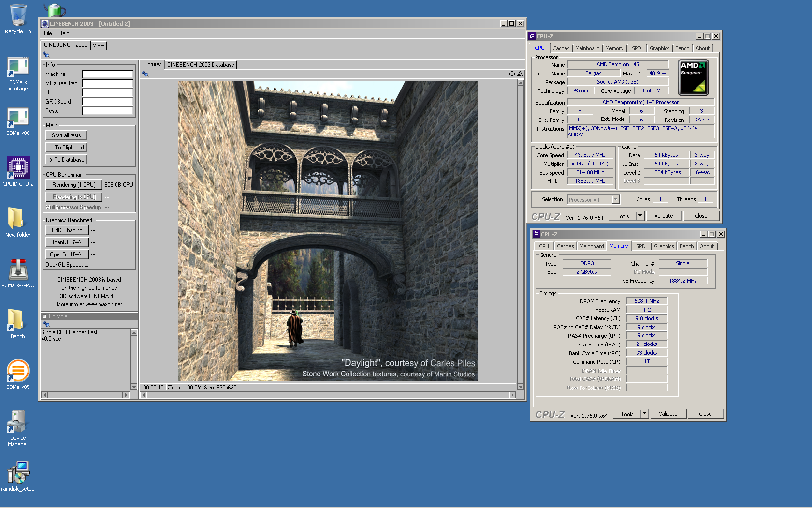
Task: Open Memory tab in upper CPU-Z
Action: [x=614, y=48]
